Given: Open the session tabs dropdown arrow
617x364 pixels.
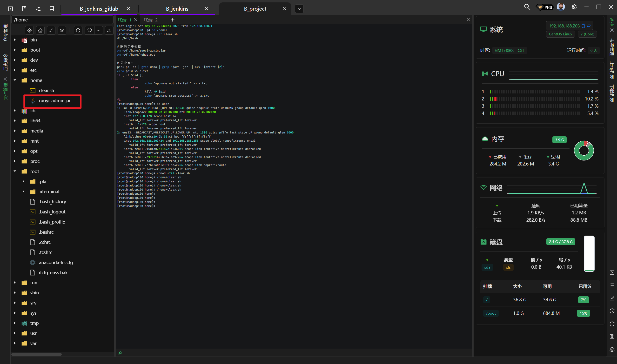Looking at the screenshot, I should (x=299, y=9).
